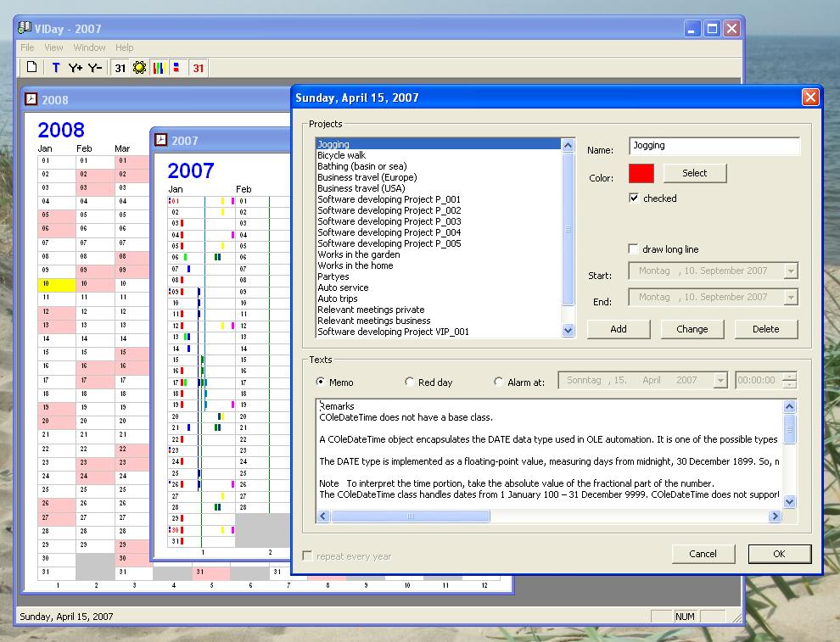840x642 pixels.
Task: Expand the alarm date dropdown arrow
Action: point(720,381)
